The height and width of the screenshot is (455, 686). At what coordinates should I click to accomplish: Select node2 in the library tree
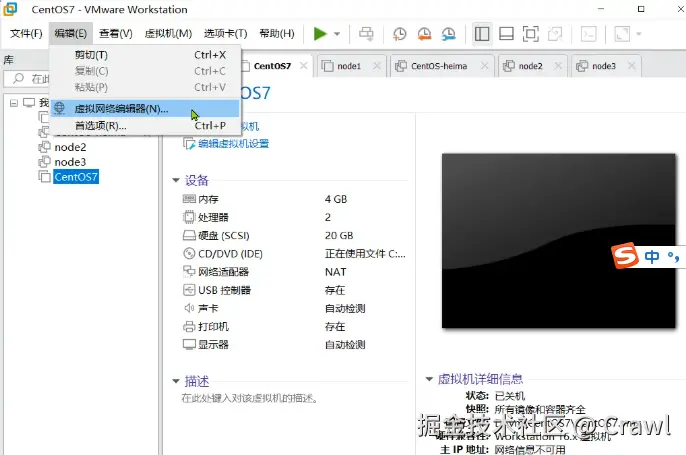tap(70, 147)
